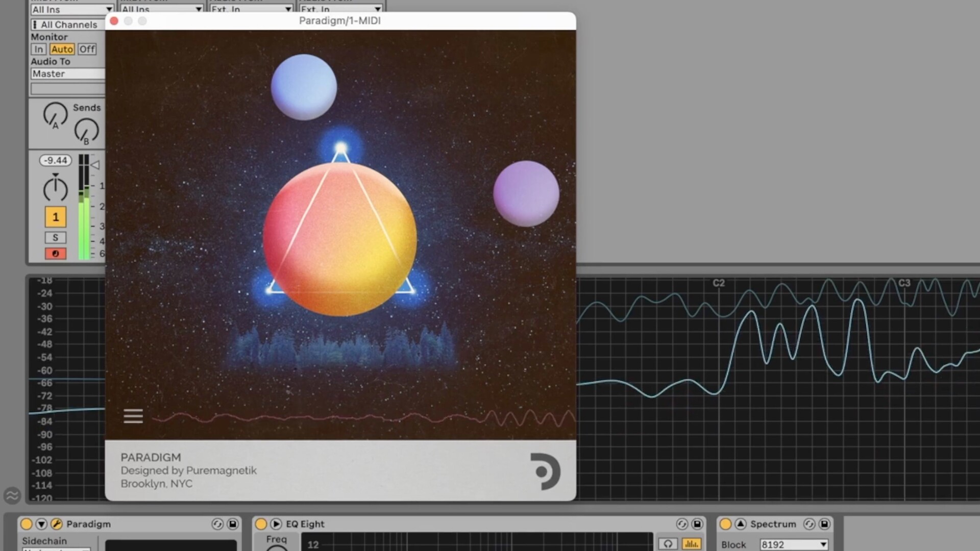Set Monitor to In
The width and height of the screenshot is (980, 551).
(39, 49)
